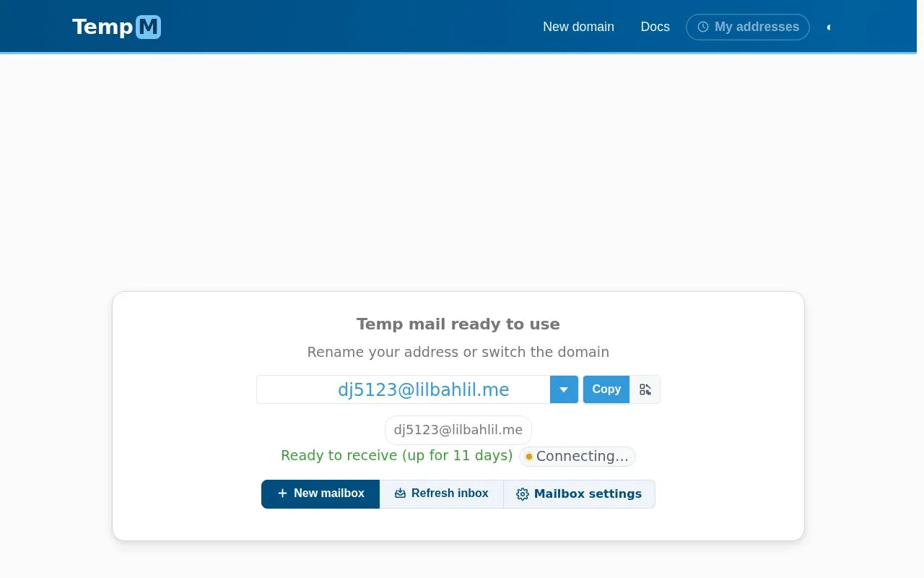The image size is (924, 578).
Task: Click the small dj5123@lilbahlil.me address pill
Action: pos(458,430)
